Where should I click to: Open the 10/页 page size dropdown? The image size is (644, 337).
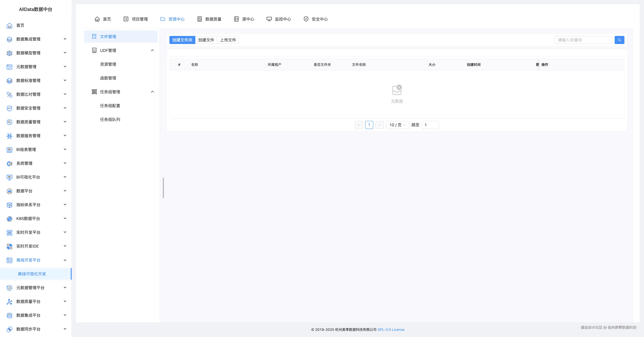click(x=397, y=125)
